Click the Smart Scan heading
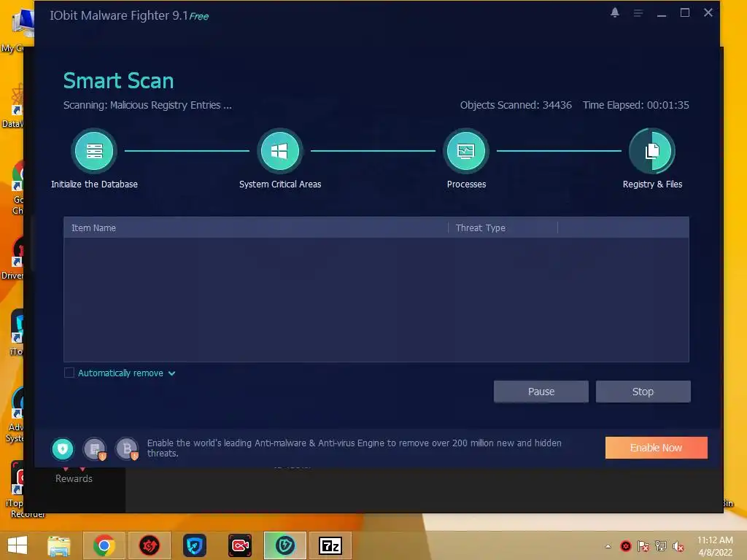 point(119,80)
